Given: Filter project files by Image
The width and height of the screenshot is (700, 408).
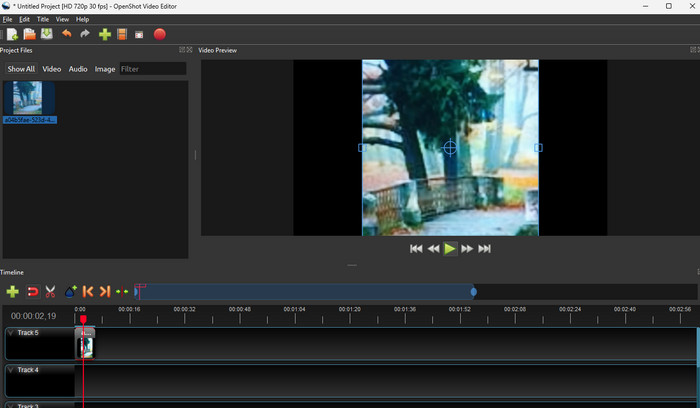Looking at the screenshot, I should pyautogui.click(x=105, y=69).
